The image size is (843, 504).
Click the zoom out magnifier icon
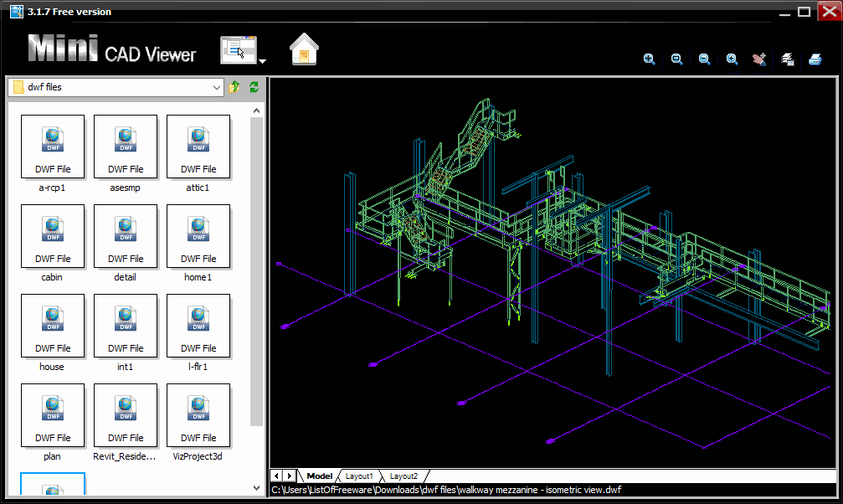point(704,59)
